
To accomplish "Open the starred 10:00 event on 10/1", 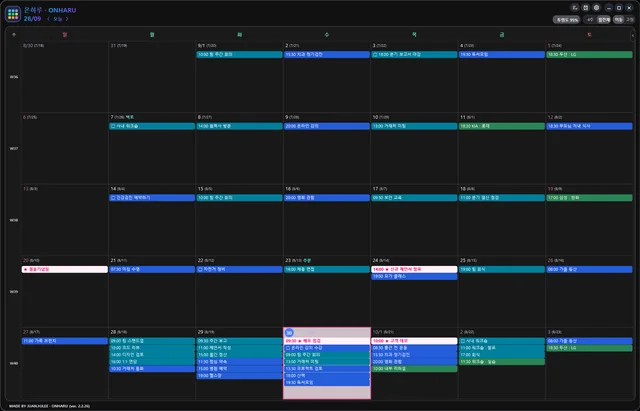I will (x=414, y=341).
